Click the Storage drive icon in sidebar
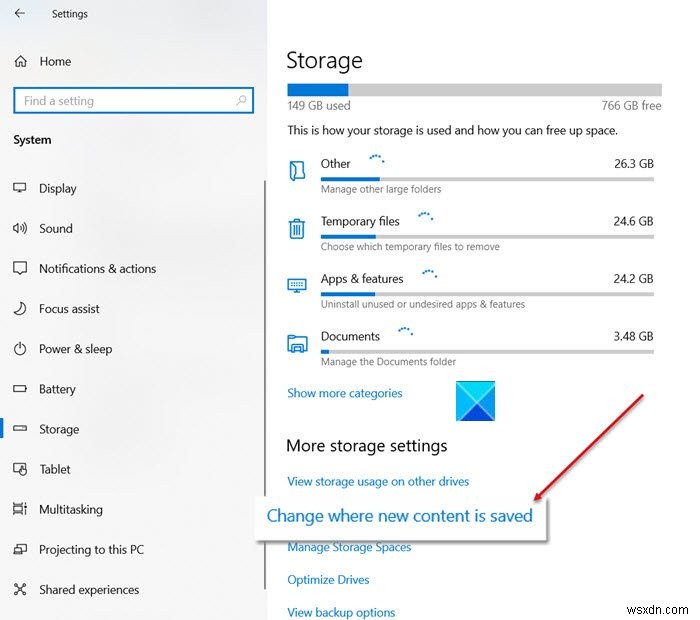The width and height of the screenshot is (700, 620). coord(20,429)
